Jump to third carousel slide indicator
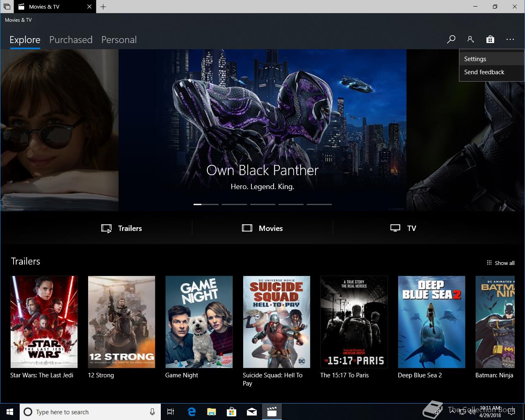 (262, 204)
